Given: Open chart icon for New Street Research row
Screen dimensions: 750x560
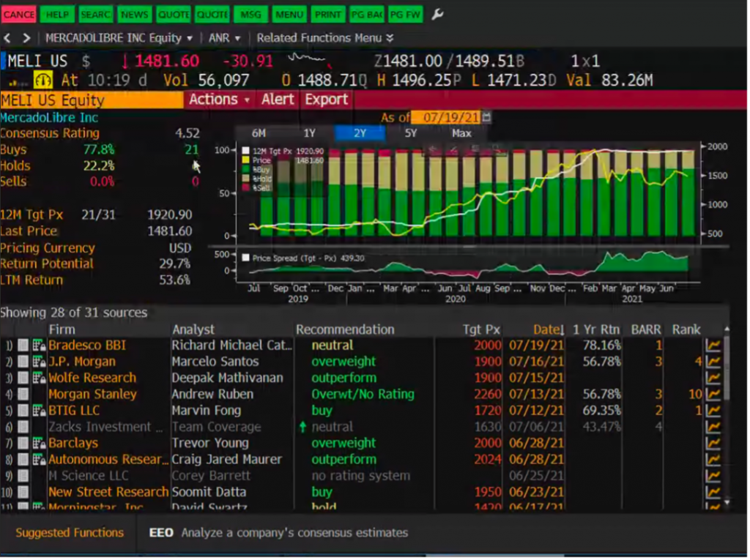Looking at the screenshot, I should coord(715,493).
